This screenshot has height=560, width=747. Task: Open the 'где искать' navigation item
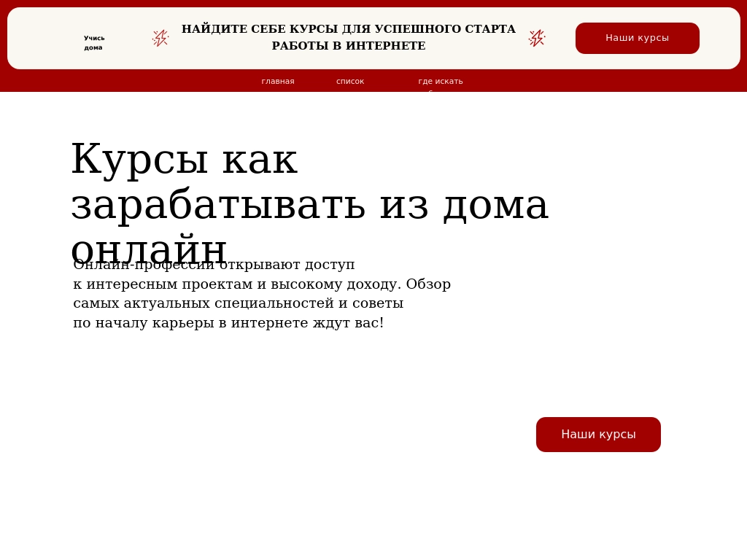pos(441,81)
